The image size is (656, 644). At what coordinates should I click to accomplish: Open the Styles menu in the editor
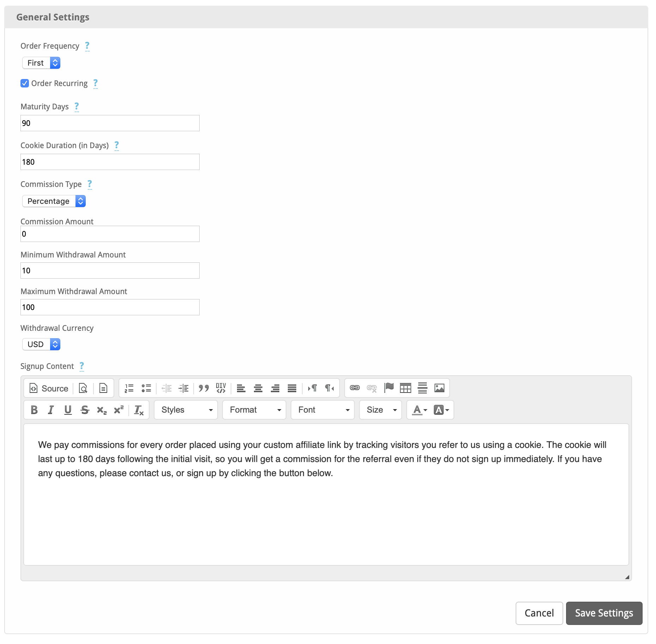point(186,410)
